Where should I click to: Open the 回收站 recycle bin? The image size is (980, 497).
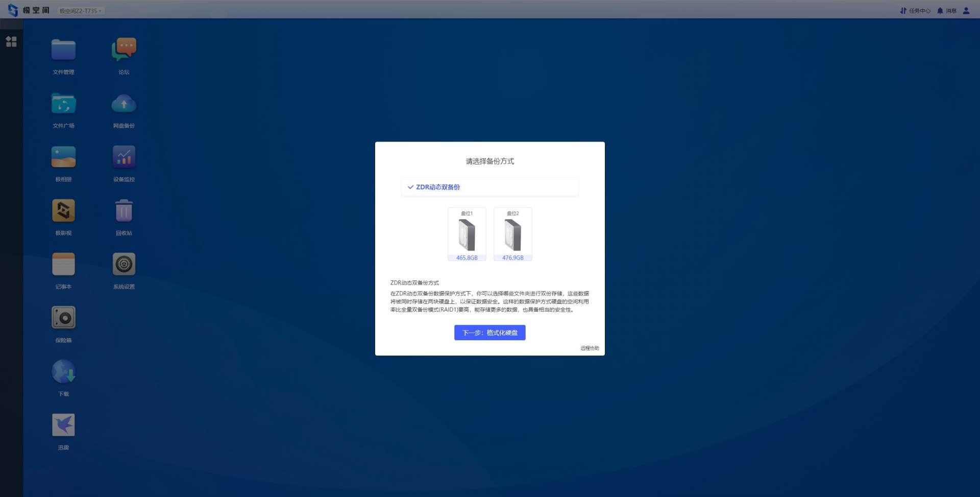pos(124,211)
